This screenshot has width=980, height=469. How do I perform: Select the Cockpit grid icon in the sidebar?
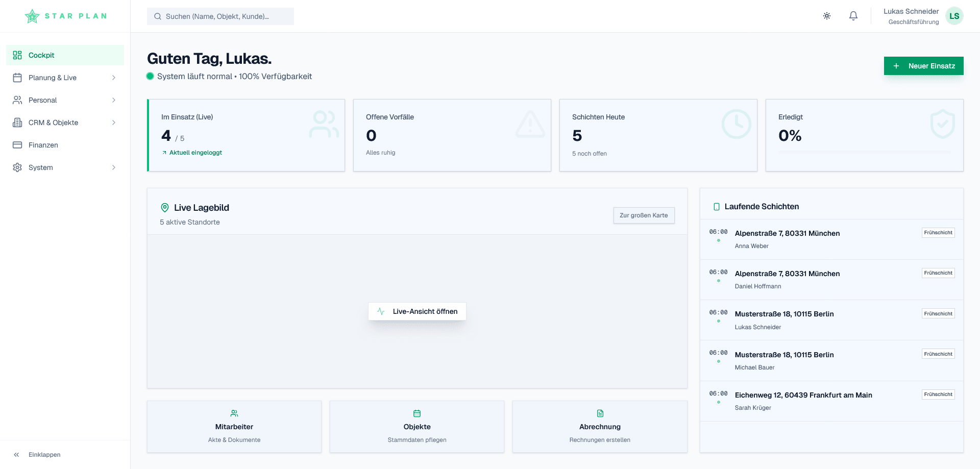[18, 55]
